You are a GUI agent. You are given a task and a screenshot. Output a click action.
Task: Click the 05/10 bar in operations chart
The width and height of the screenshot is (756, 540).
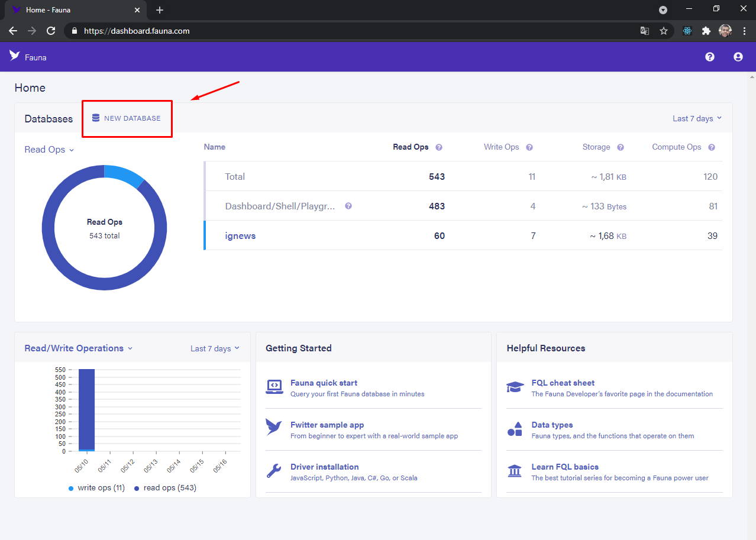(86, 409)
